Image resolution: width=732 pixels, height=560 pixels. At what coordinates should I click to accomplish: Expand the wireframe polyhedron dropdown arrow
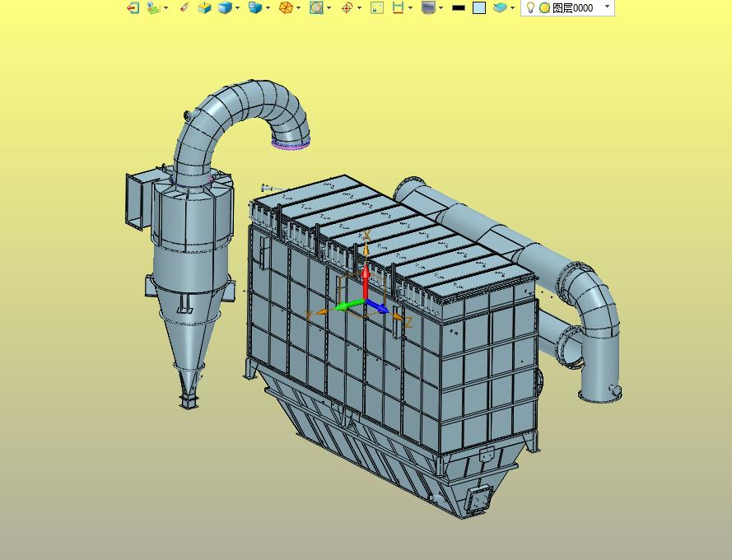pos(298,7)
